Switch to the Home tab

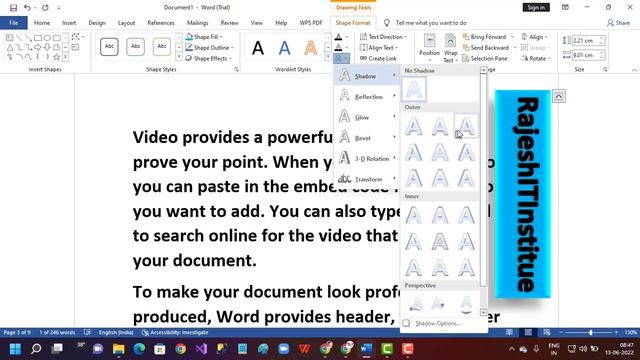click(42, 23)
